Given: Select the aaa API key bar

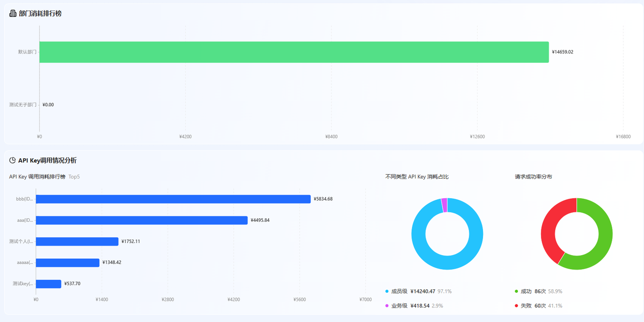Looking at the screenshot, I should 142,220.
